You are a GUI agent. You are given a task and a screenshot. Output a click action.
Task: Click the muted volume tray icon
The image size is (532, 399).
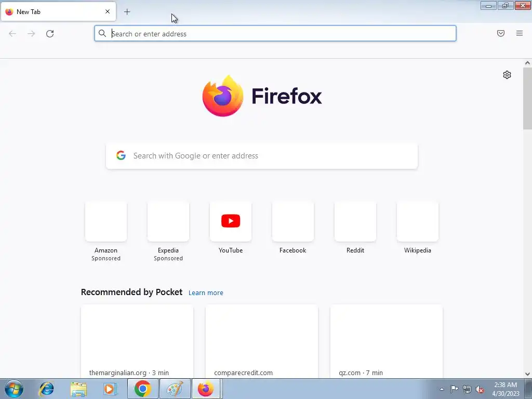(x=480, y=390)
